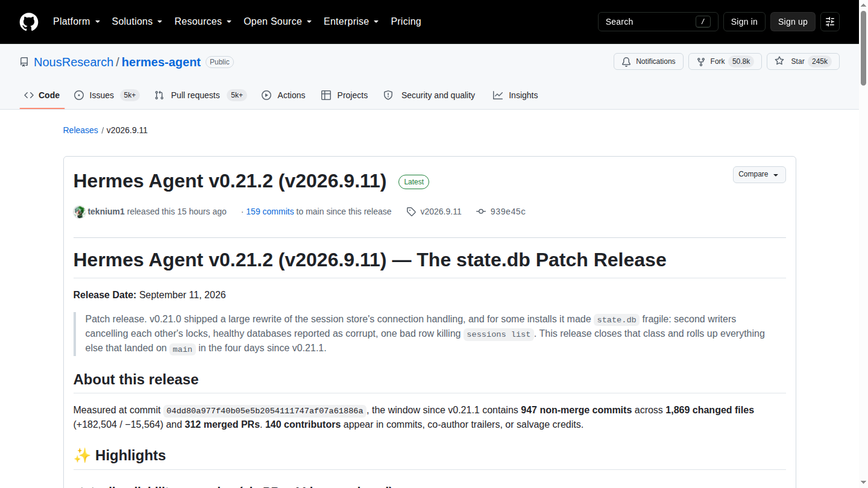
Task: Open the Insights tab
Action: pos(515,95)
